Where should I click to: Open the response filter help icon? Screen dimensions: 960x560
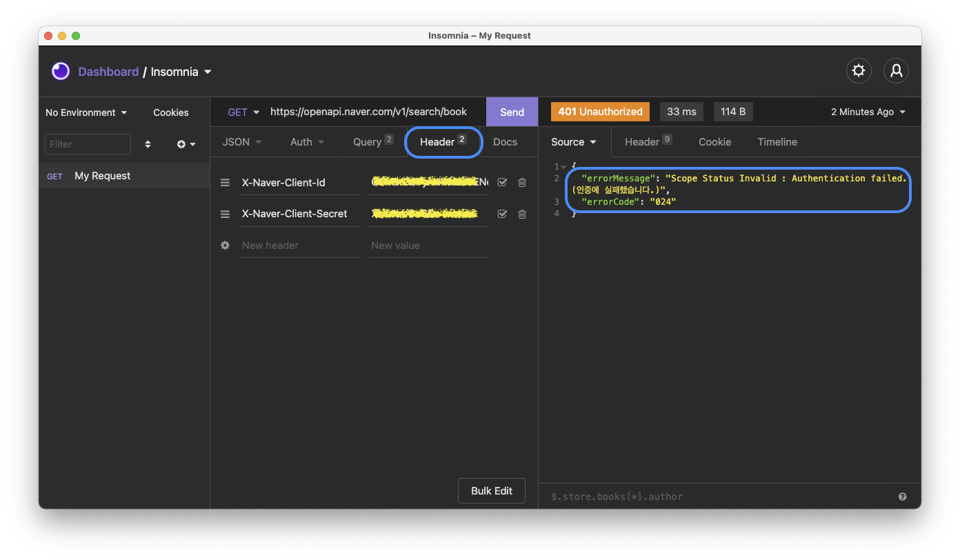(x=902, y=497)
